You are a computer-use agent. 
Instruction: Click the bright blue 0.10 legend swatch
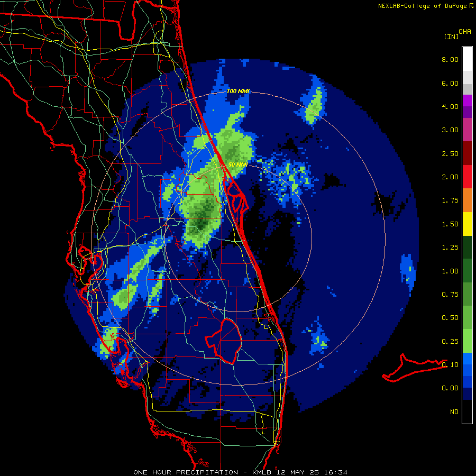click(467, 359)
